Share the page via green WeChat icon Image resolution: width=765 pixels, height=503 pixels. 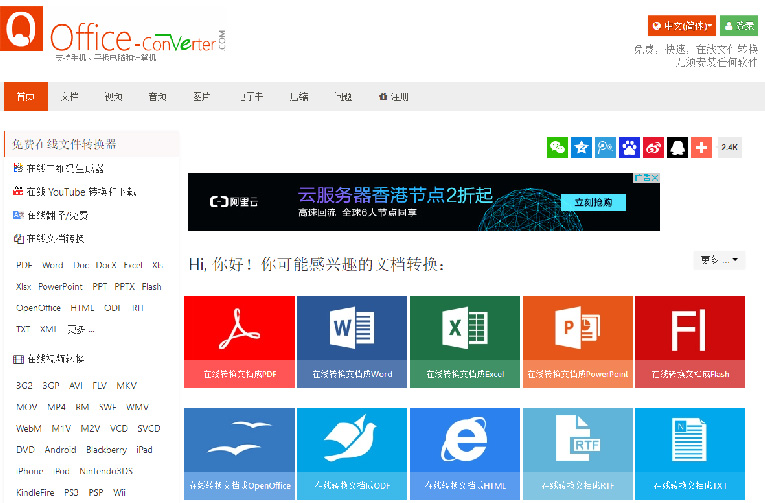click(x=557, y=147)
